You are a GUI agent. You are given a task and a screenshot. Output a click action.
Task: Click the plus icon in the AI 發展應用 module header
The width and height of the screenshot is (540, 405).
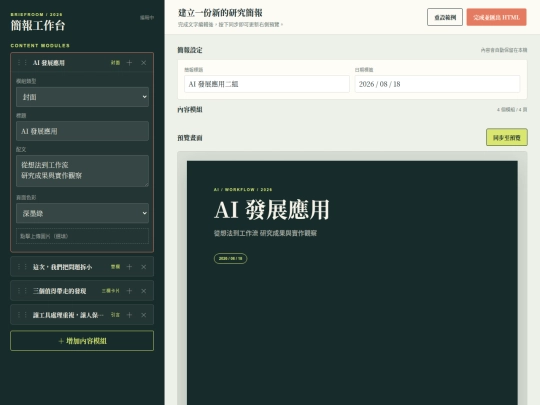click(x=129, y=63)
